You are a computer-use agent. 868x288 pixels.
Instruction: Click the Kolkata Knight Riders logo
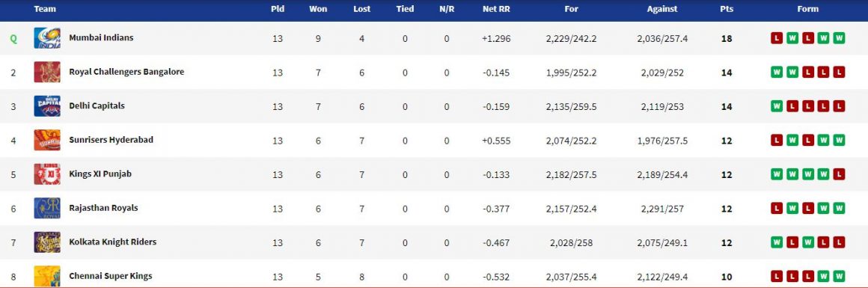[x=47, y=242]
